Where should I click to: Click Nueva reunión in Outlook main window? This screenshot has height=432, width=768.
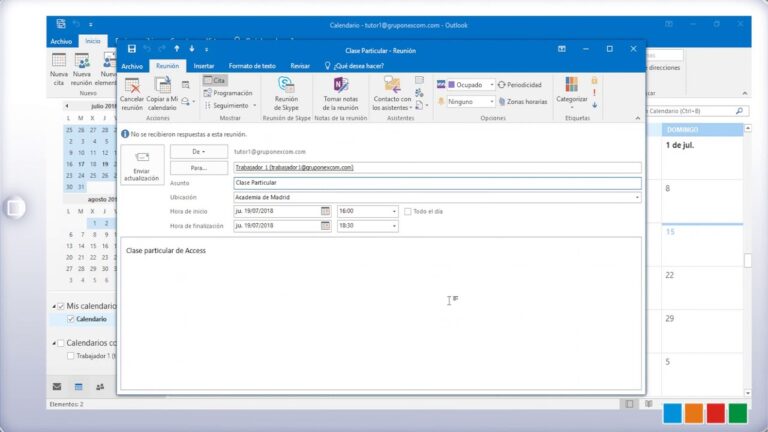click(81, 70)
